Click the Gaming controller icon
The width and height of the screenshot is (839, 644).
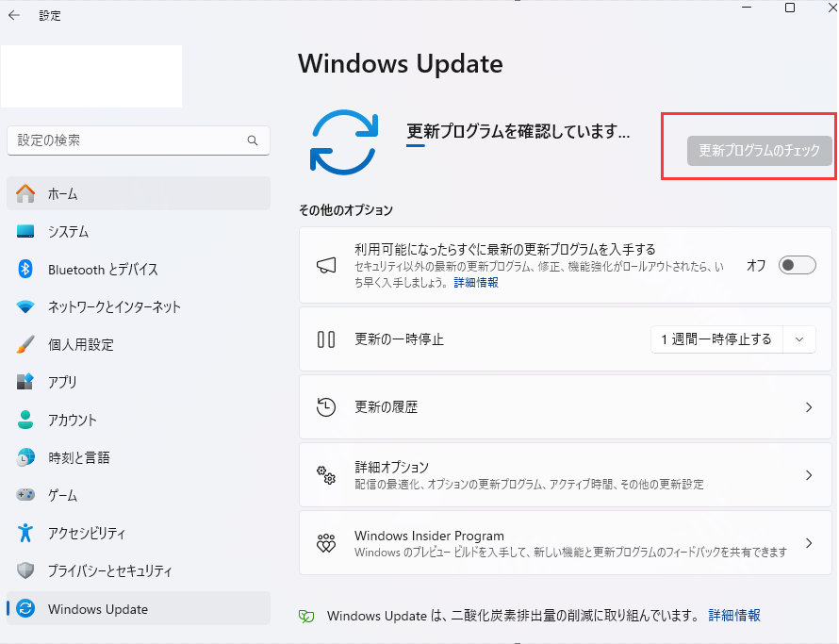25,495
